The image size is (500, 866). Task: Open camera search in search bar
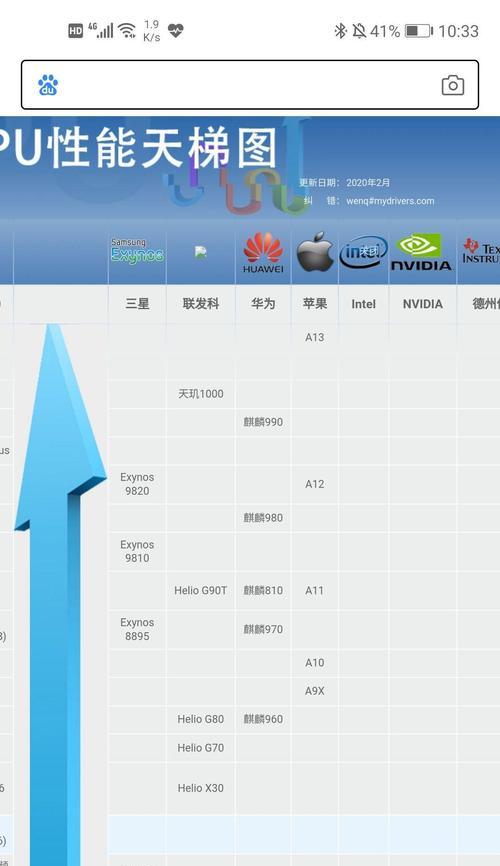click(452, 85)
